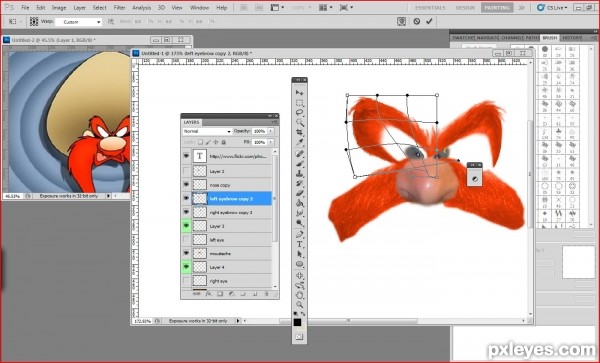Screen dimensions: 600x363
Task: Select the Paint Bucket tool
Action: (299, 203)
